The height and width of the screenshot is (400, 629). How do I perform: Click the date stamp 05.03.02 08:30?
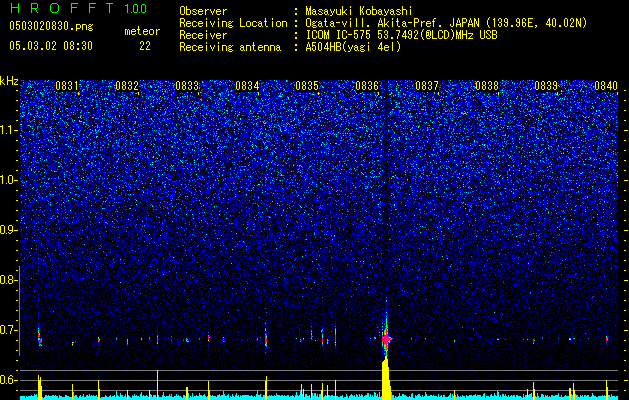(51, 46)
